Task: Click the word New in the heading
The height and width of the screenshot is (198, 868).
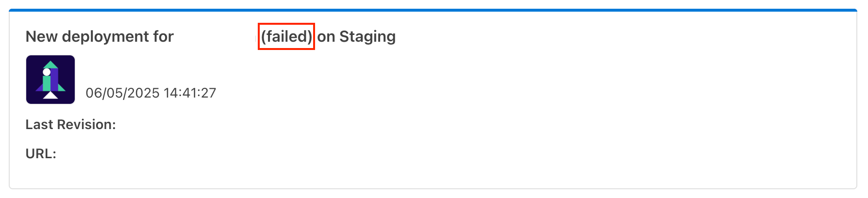Action: [42, 36]
